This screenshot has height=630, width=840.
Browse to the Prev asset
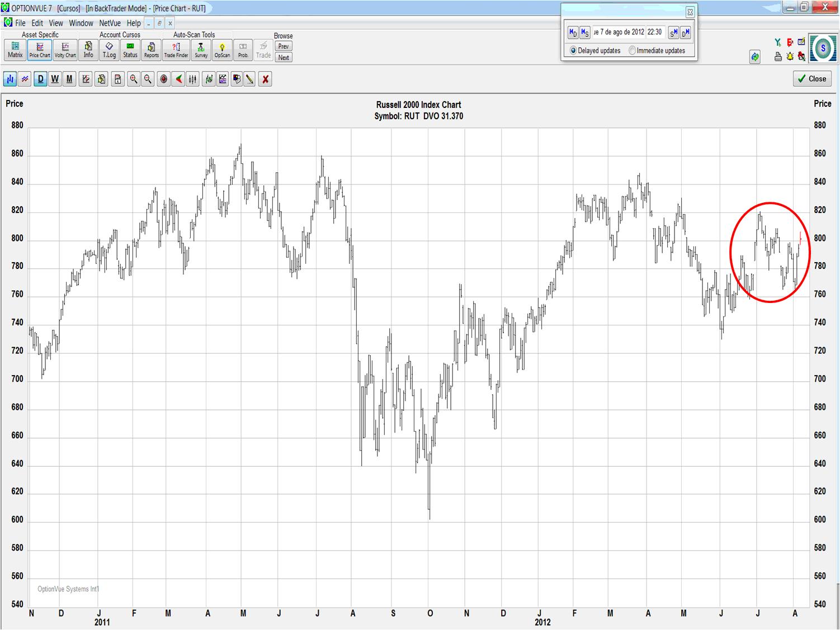pyautogui.click(x=284, y=46)
